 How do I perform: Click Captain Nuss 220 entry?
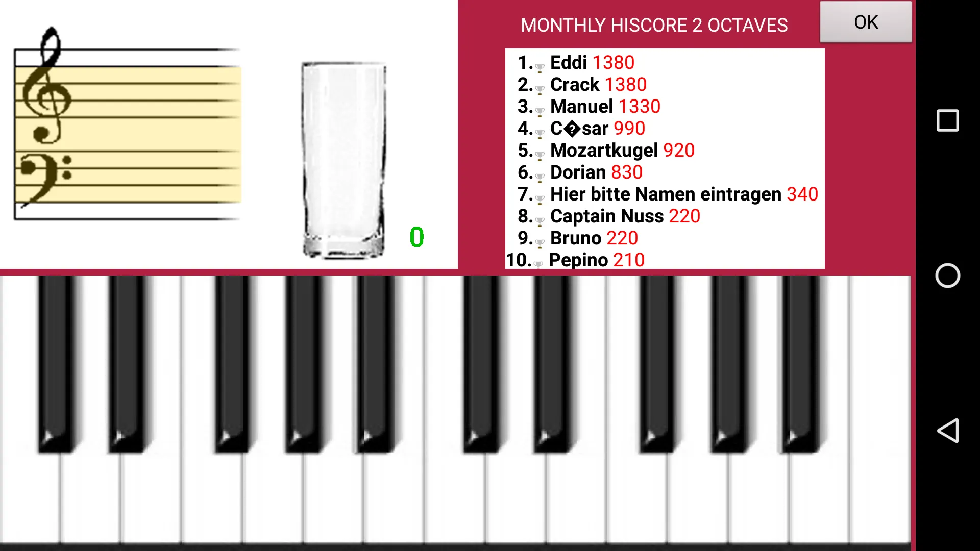pos(625,216)
